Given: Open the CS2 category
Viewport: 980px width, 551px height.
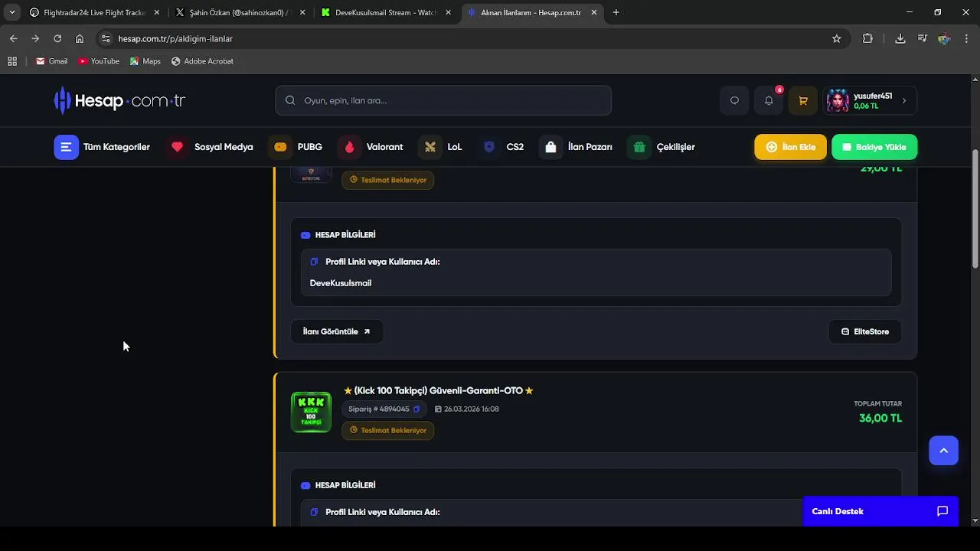Looking at the screenshot, I should tap(501, 147).
